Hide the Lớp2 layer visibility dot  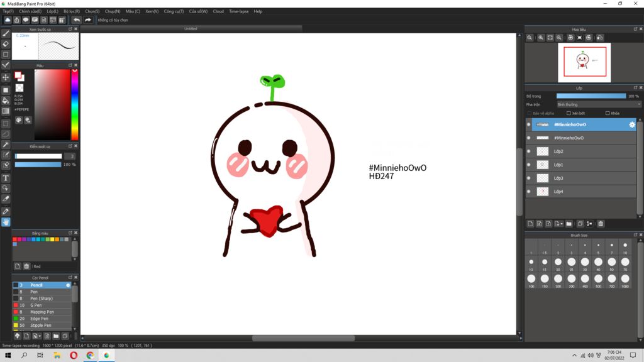point(528,151)
